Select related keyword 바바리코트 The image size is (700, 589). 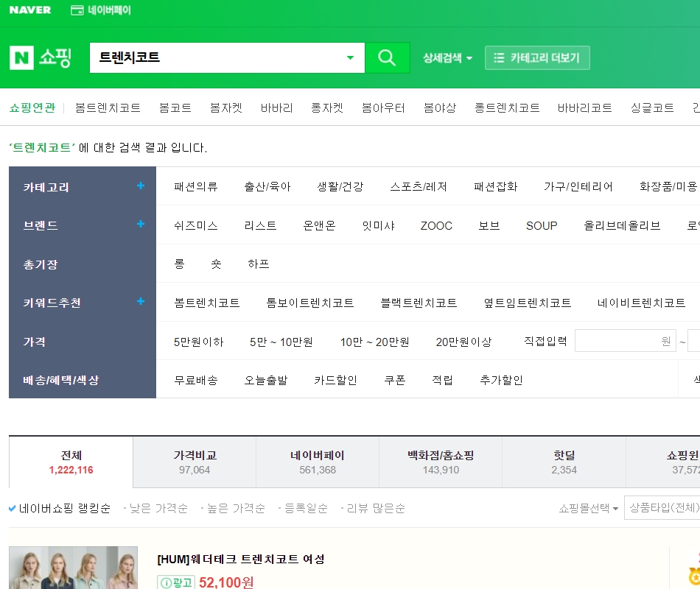(x=584, y=108)
